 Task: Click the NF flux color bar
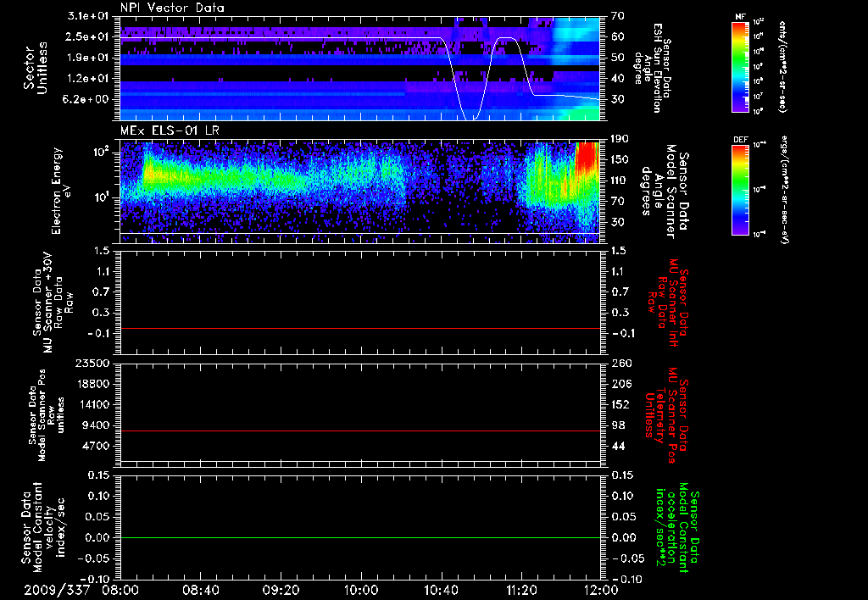(741, 66)
